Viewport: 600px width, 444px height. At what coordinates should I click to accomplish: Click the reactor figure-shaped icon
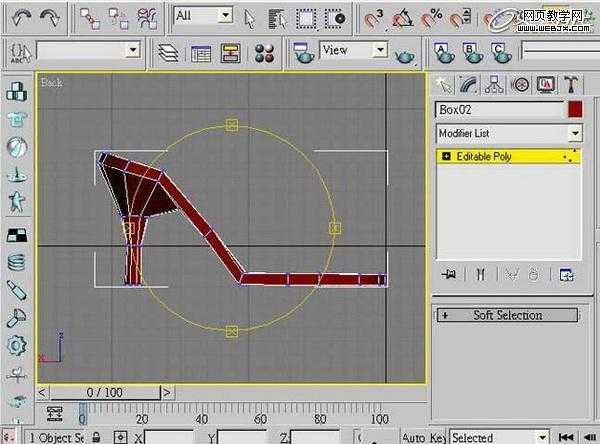pos(17,201)
